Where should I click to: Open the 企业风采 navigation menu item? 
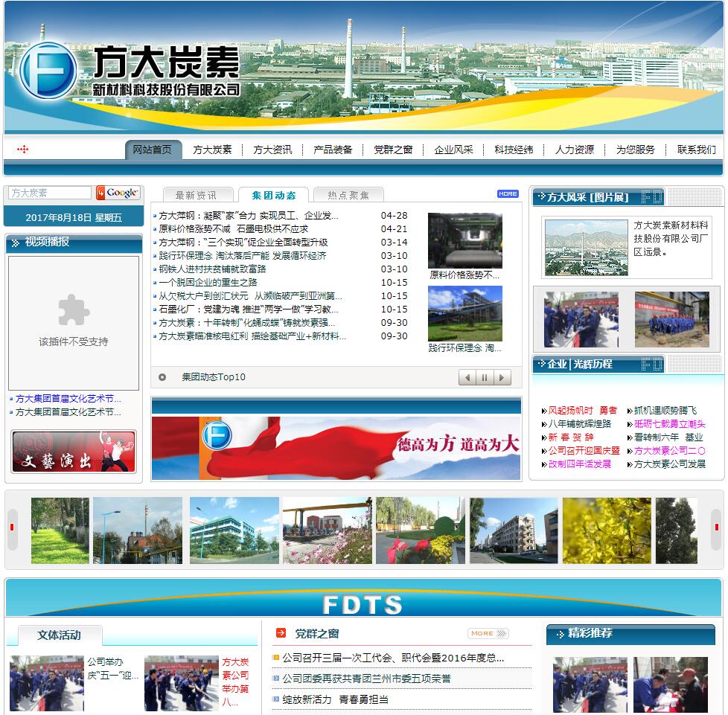click(453, 150)
